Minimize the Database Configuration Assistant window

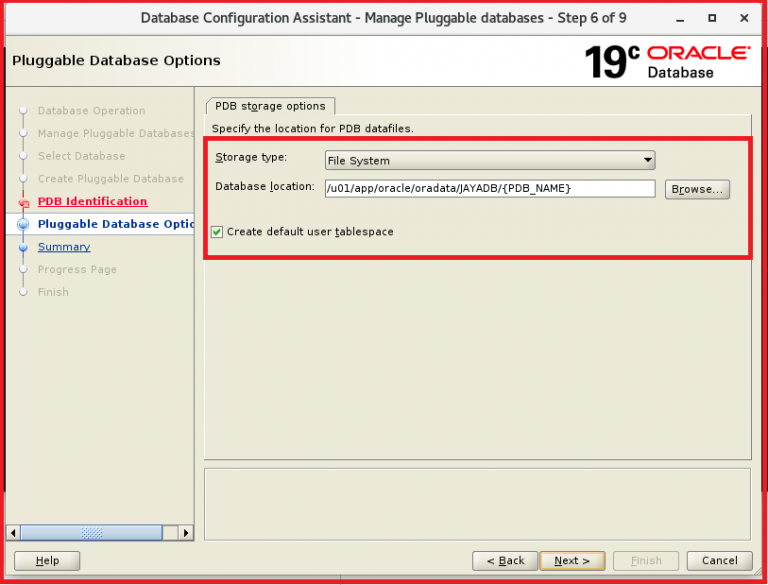[680, 19]
